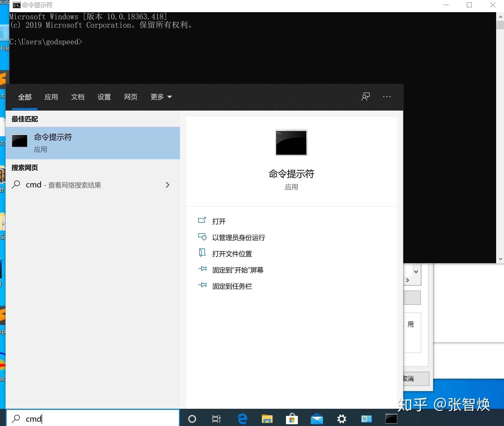Close the Command Prompt window

tap(493, 5)
